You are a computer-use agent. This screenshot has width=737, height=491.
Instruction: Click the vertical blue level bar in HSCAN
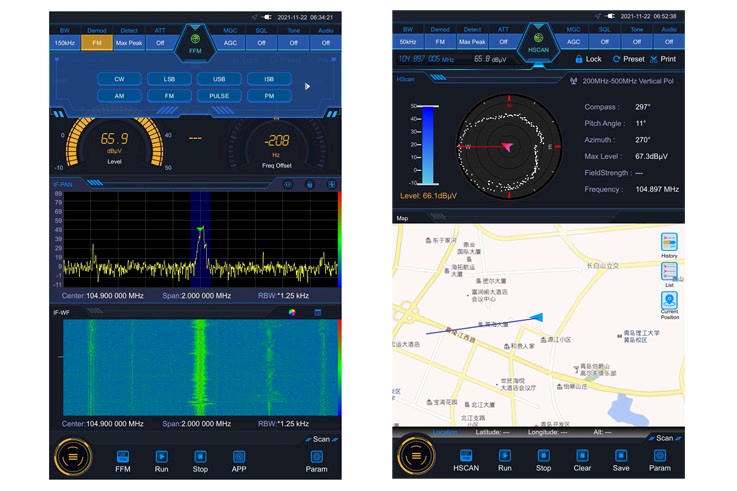pos(428,144)
